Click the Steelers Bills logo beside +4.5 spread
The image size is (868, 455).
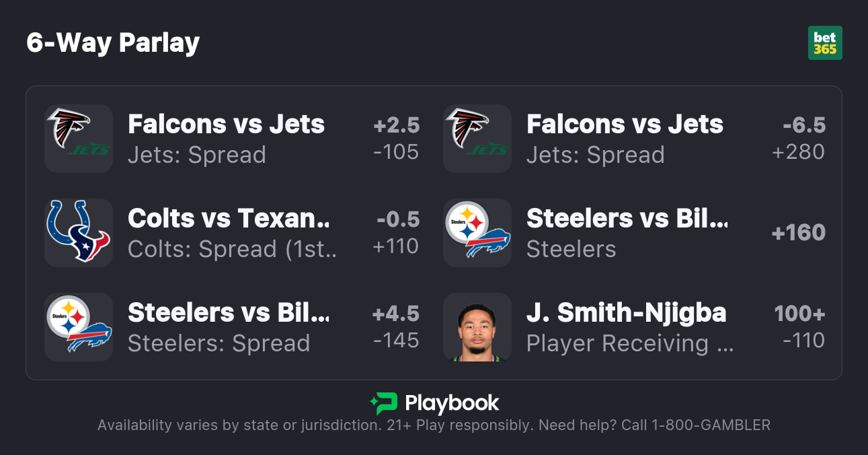coord(79,327)
